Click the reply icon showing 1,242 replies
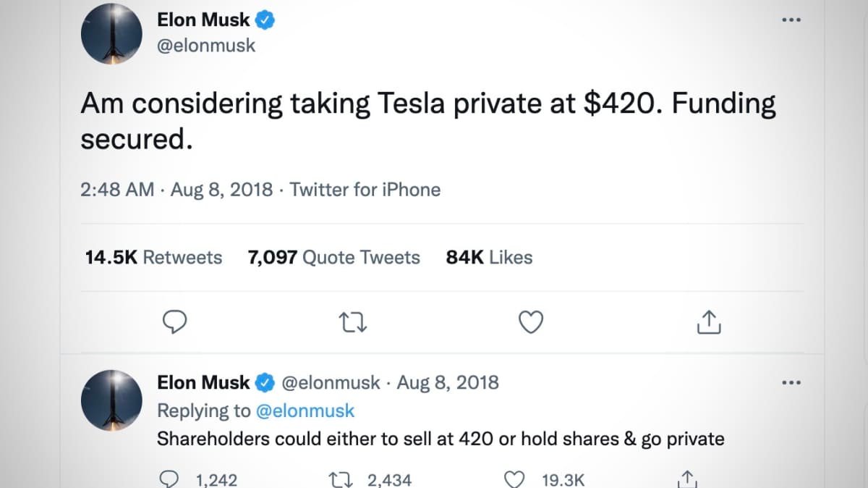Viewport: 868px width, 488px height. point(169,480)
